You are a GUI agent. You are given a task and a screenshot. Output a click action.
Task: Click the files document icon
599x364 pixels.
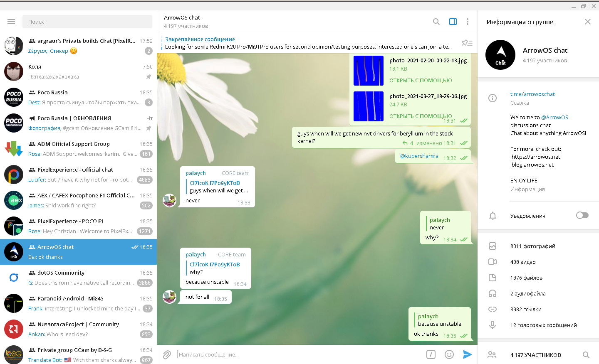click(x=493, y=278)
